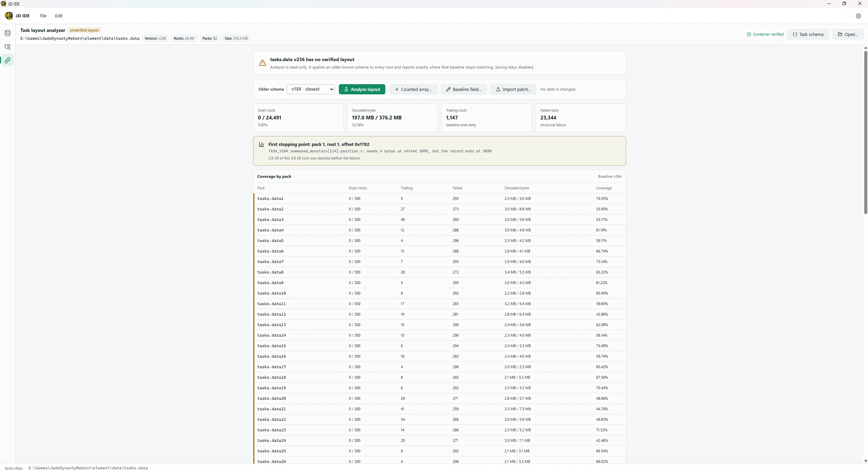
Task: Click the Decoded bytes column header
Action: (x=516, y=188)
